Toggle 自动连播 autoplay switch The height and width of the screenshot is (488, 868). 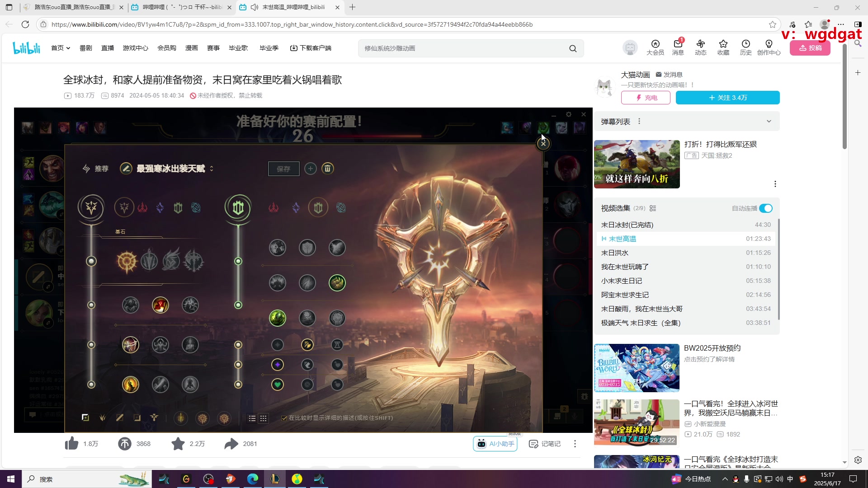[766, 208]
